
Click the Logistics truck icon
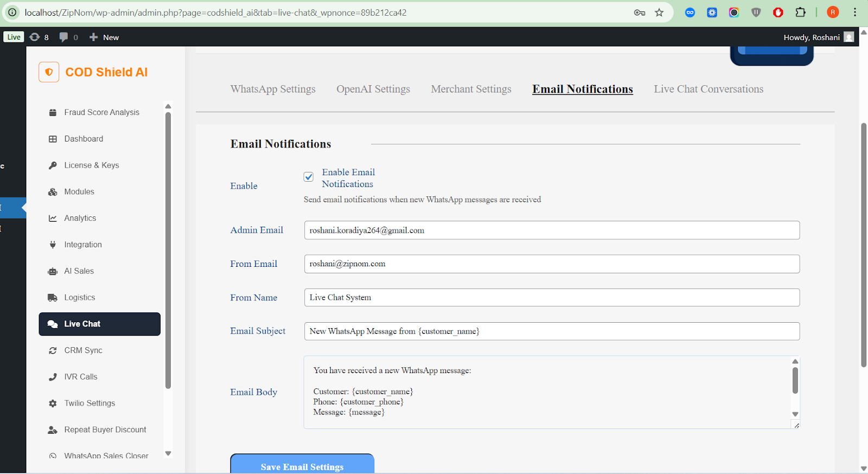coord(53,298)
